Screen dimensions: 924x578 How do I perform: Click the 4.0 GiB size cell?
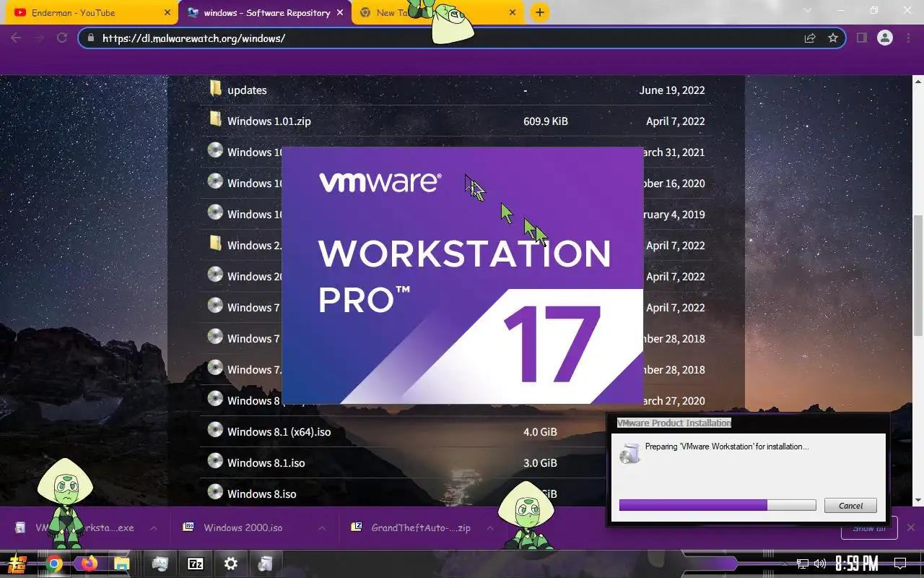tap(540, 432)
